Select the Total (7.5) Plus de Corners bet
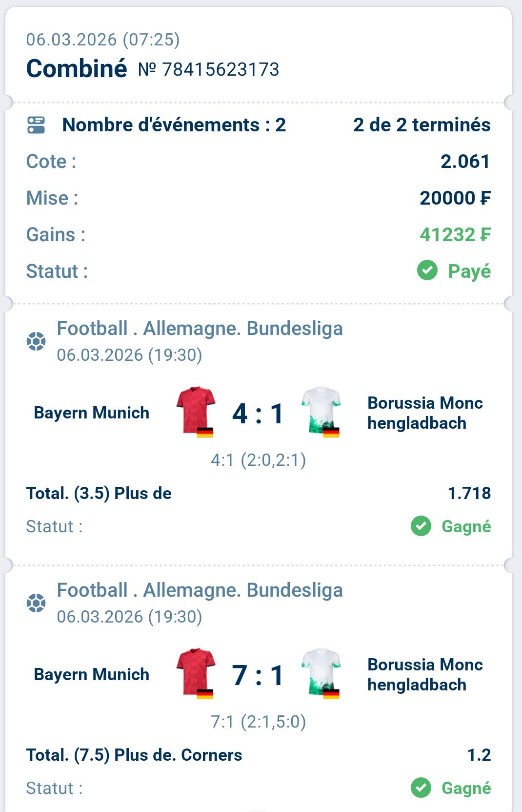The width and height of the screenshot is (522, 812). pos(134,755)
